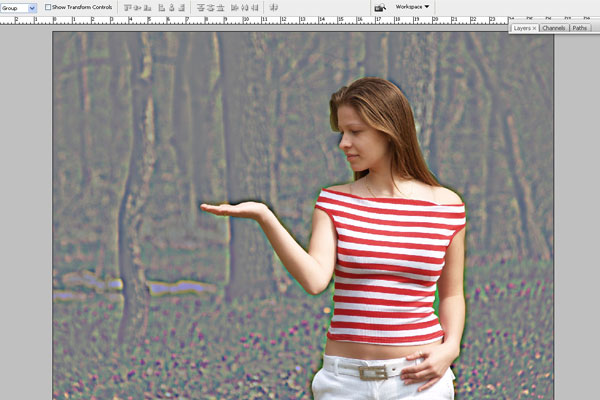The width and height of the screenshot is (600, 400).
Task: Click Distribute Vertical Centers icon
Action: pos(211,7)
